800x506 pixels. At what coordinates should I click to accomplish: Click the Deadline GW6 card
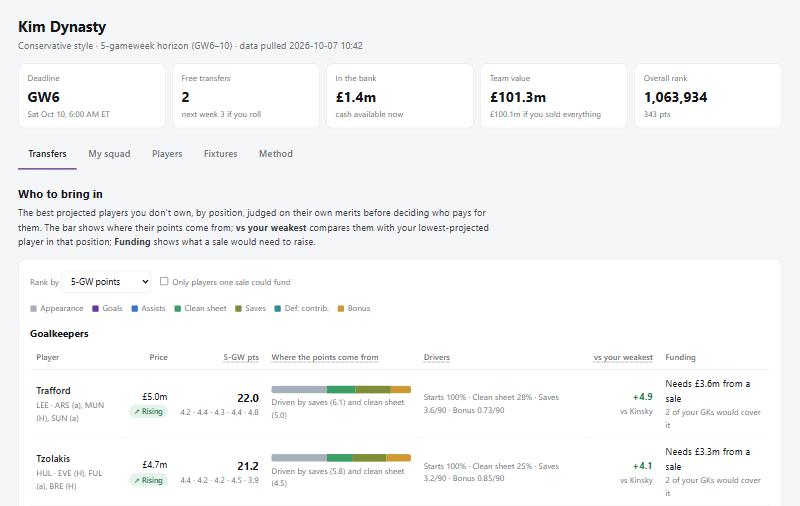92,96
